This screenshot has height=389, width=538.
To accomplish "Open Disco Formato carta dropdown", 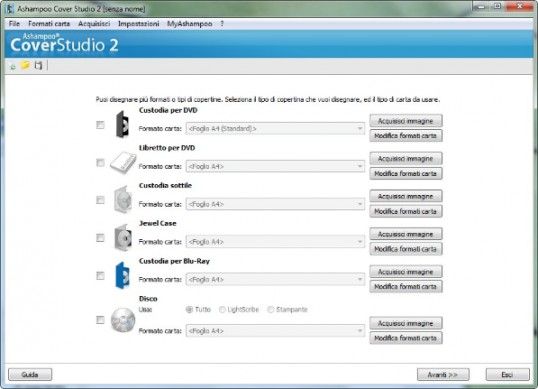I will 275,331.
